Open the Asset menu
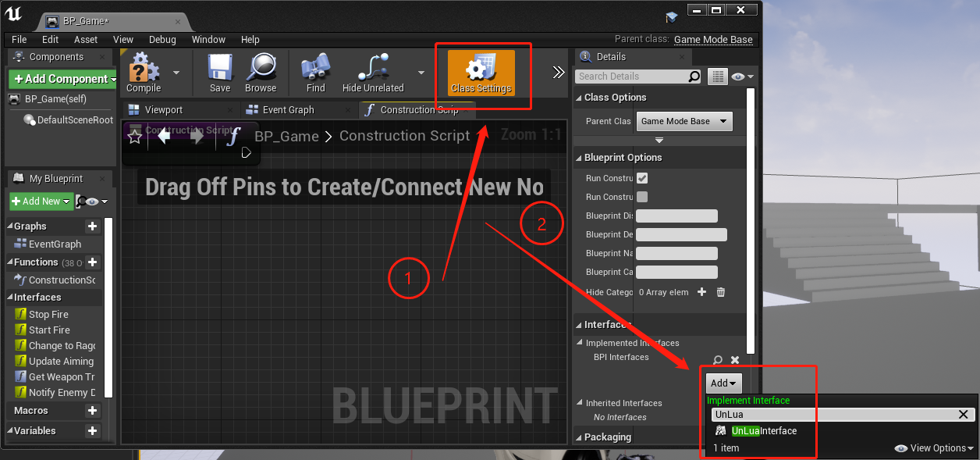Image resolution: width=980 pixels, height=460 pixels. 86,39
